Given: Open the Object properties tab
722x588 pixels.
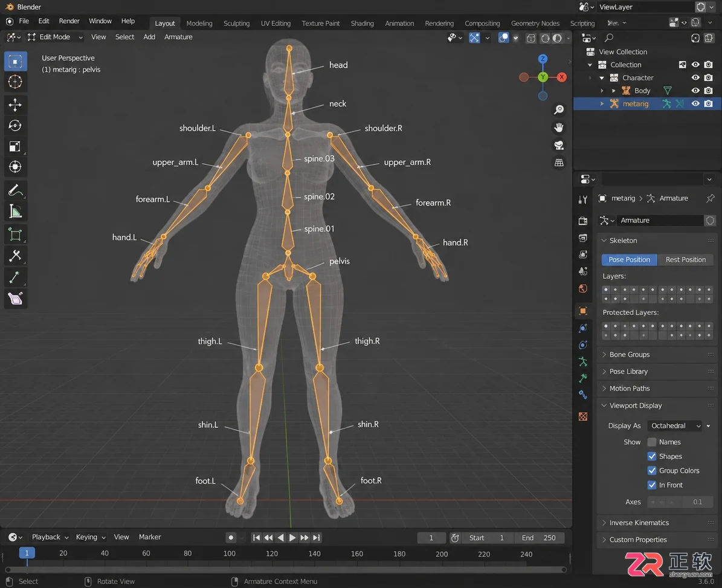Looking at the screenshot, I should tap(583, 311).
